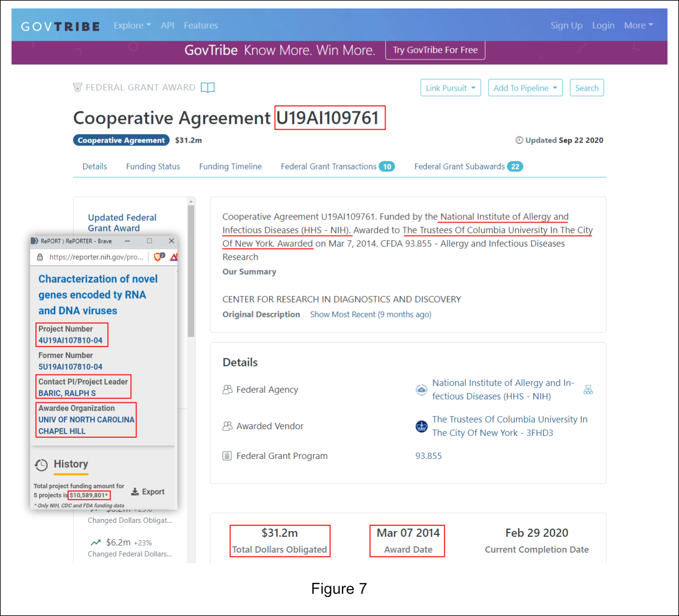Click the Cooperative Agreement blue badge
Viewport: 679px width, 616px height.
121,140
